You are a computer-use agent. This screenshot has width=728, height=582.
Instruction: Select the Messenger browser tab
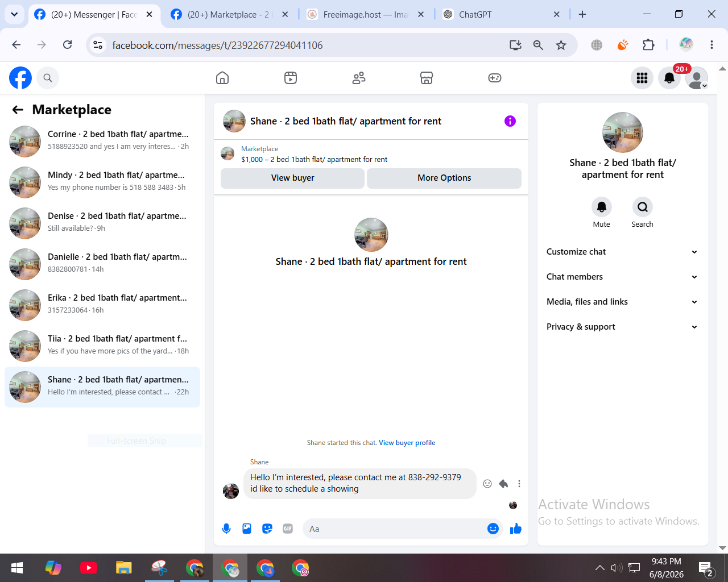click(94, 15)
